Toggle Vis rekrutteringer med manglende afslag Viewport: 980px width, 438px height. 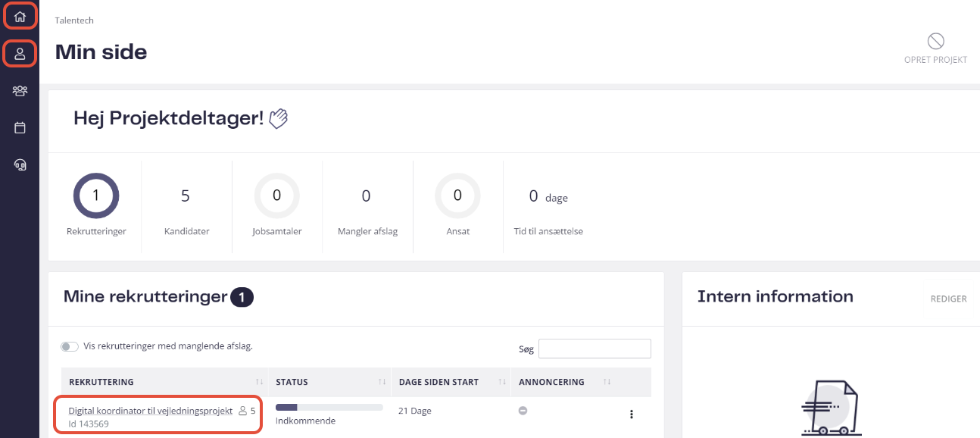click(x=70, y=346)
